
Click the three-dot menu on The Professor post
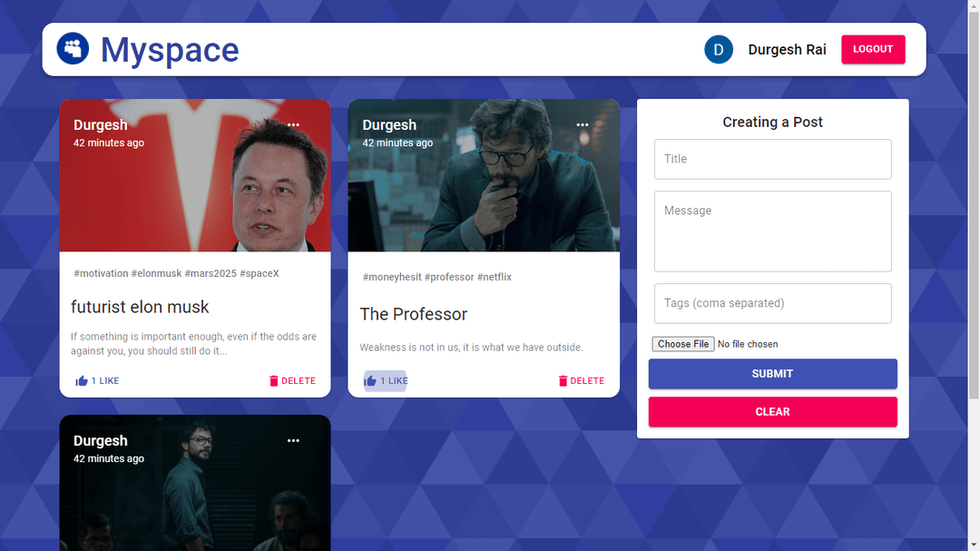[582, 124]
